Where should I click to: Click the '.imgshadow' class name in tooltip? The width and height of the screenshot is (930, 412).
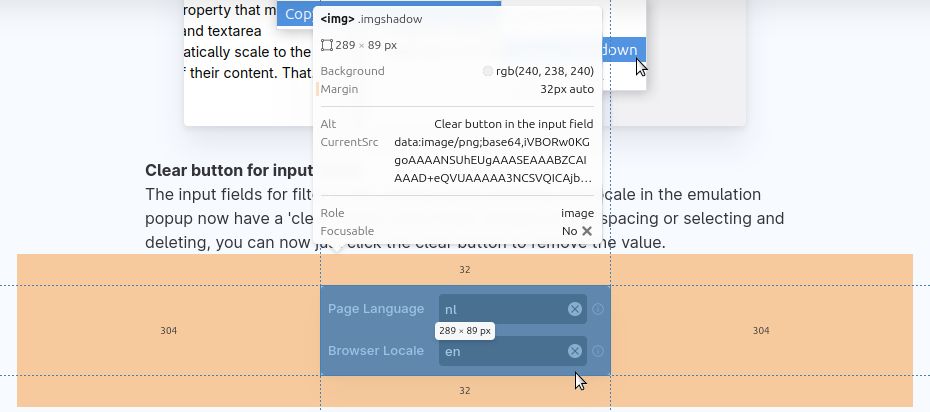390,19
